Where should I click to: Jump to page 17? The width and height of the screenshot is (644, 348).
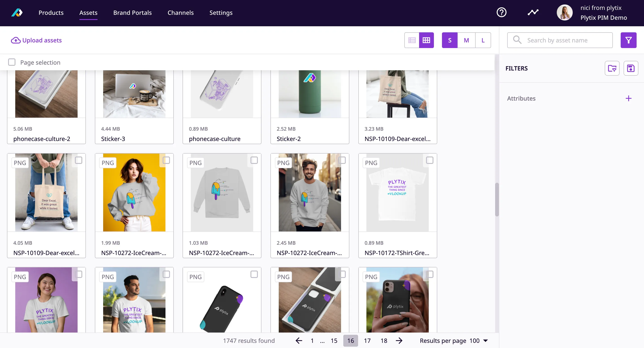pyautogui.click(x=367, y=341)
